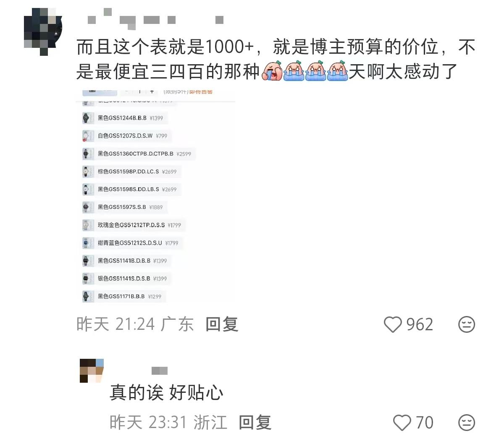Open the reply author's avatar
This screenshot has height=444, width=504.
pyautogui.click(x=92, y=371)
